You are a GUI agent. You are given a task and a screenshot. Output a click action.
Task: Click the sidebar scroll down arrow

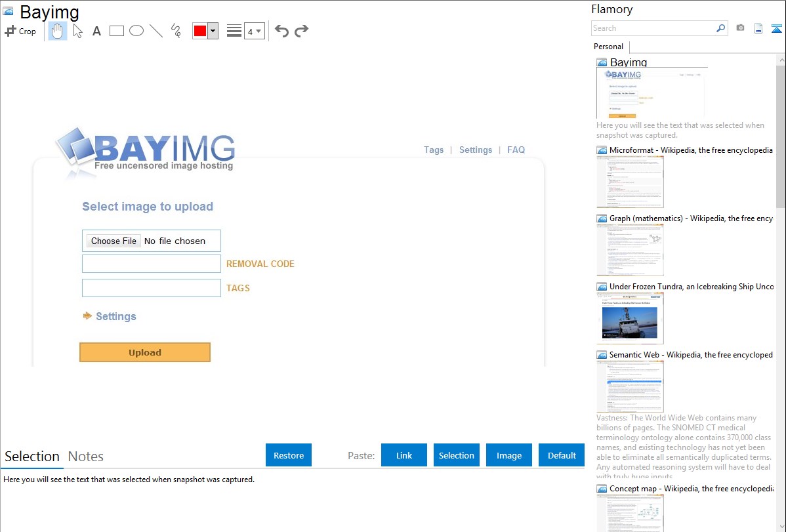(x=781, y=527)
